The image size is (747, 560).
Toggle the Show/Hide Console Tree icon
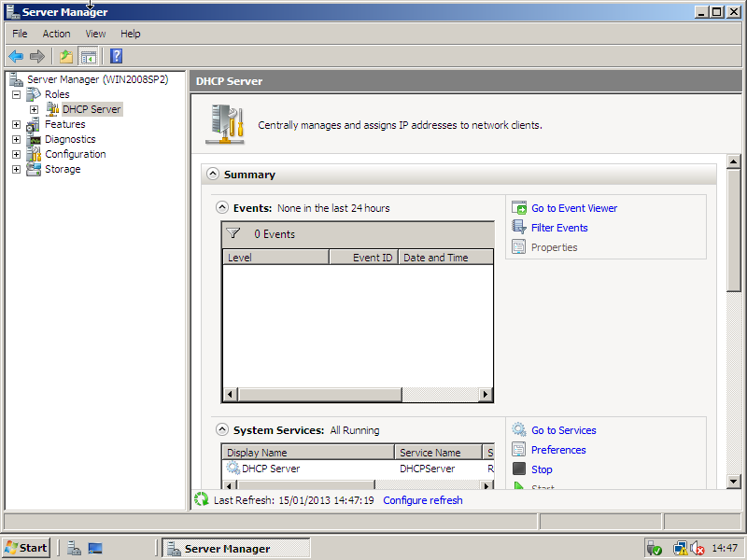(88, 56)
